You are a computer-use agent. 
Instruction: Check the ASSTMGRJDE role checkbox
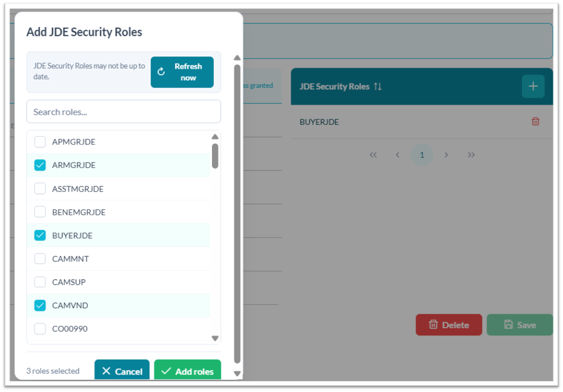point(40,188)
